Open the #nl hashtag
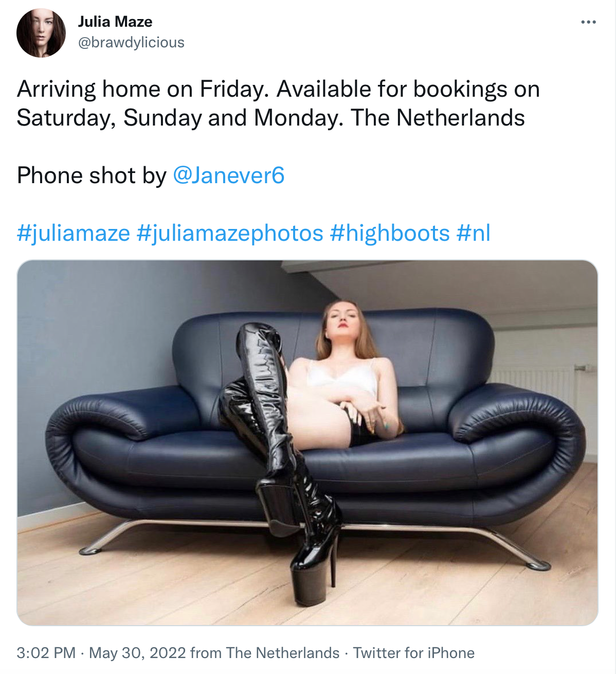 click(x=473, y=233)
